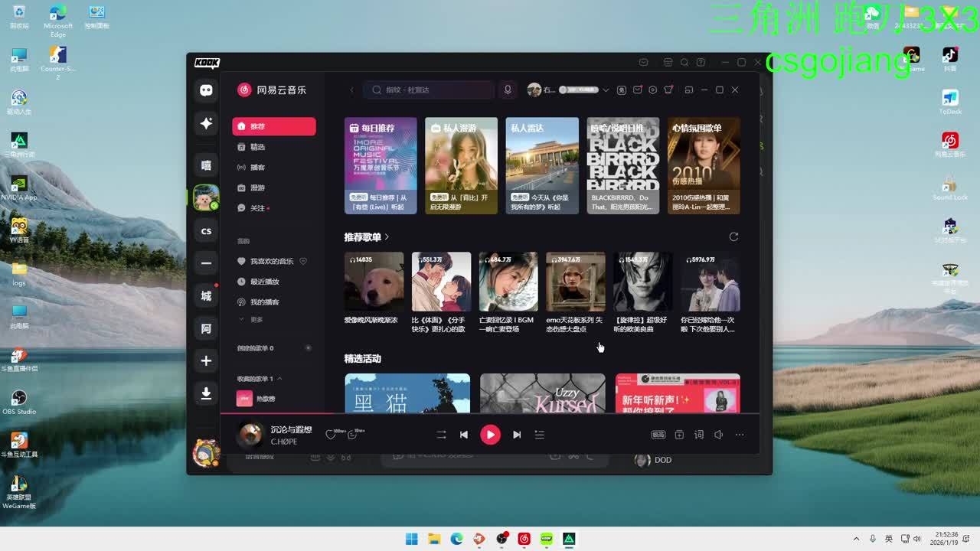Open the 精选 sidebar tab
This screenshot has height=551, width=980.
pos(257,147)
